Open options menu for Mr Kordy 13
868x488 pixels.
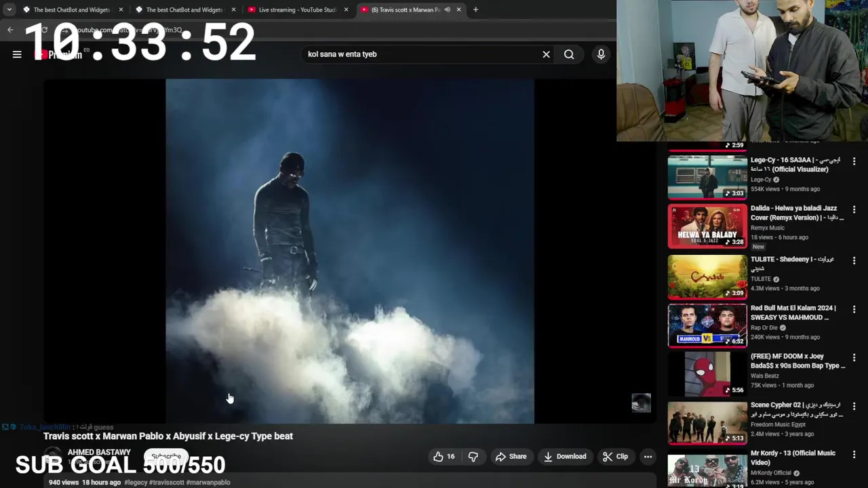(854, 454)
